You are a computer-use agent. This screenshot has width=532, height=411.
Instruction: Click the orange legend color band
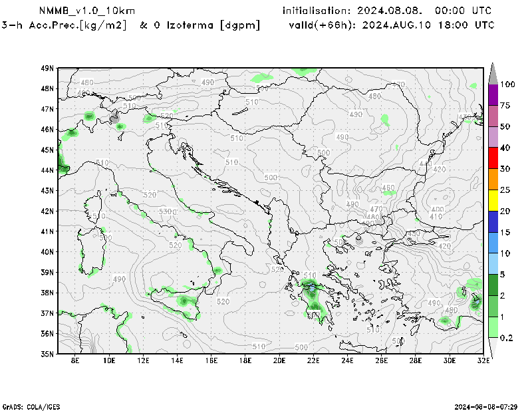493,180
